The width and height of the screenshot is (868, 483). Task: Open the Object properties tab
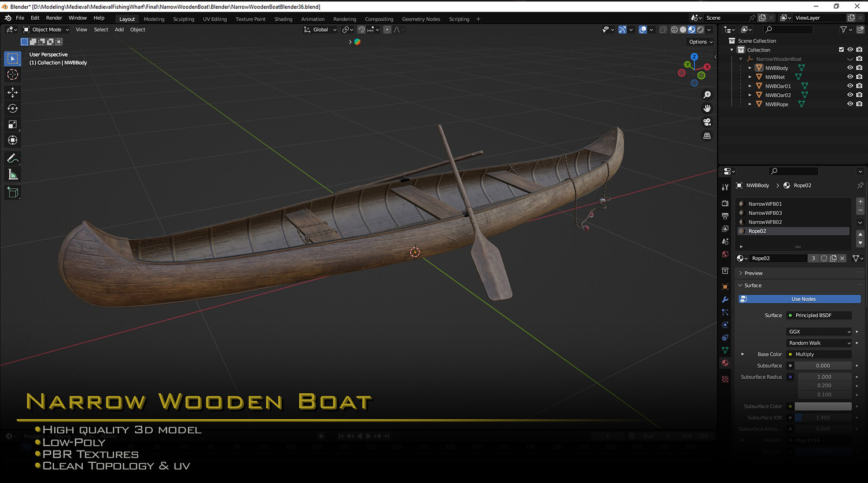725,287
